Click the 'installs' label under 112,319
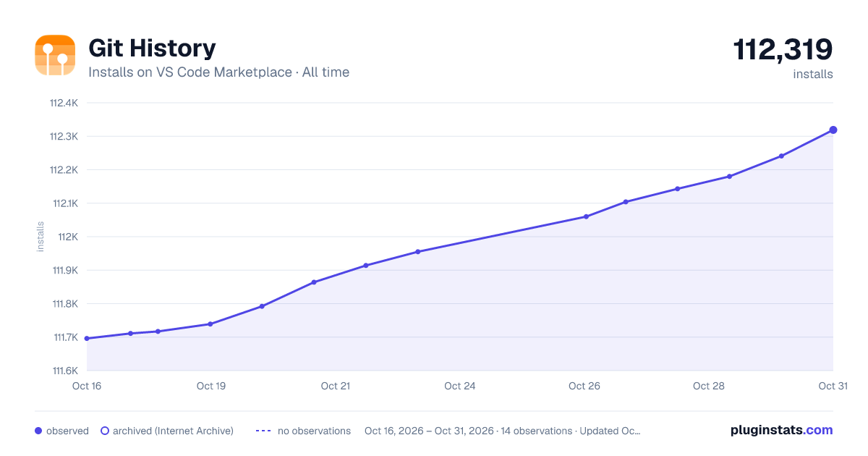 (x=813, y=74)
